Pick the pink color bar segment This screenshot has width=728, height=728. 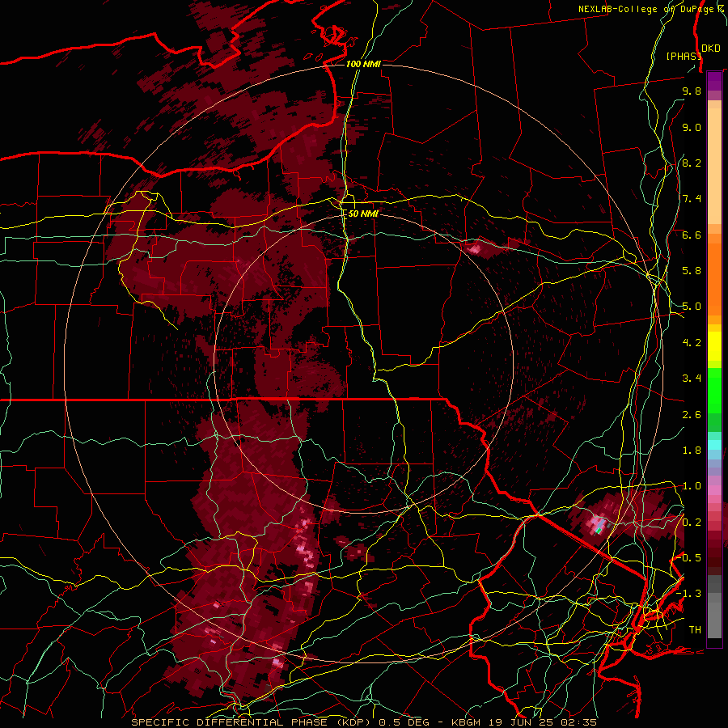coord(714,490)
